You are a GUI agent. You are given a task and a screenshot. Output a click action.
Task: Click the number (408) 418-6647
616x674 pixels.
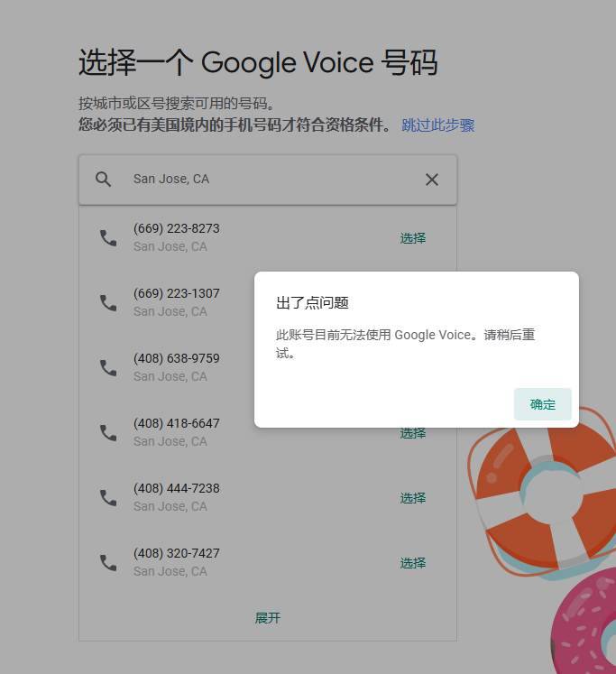tap(177, 423)
